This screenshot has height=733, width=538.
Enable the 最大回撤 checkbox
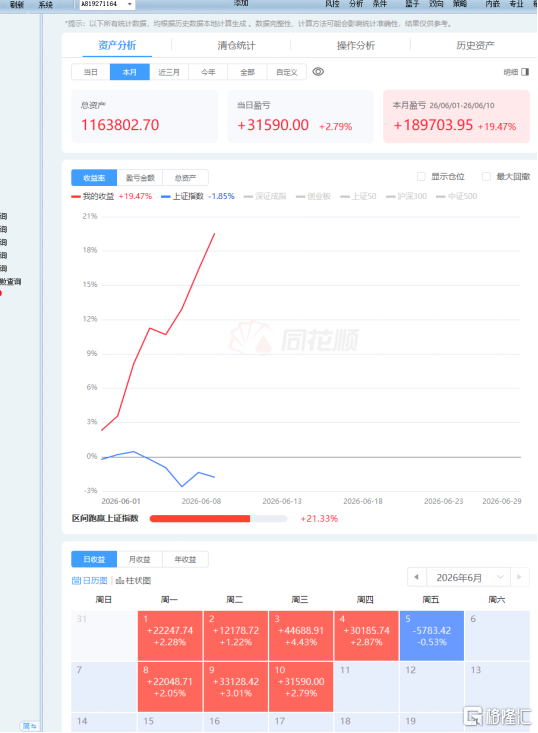pos(487,176)
